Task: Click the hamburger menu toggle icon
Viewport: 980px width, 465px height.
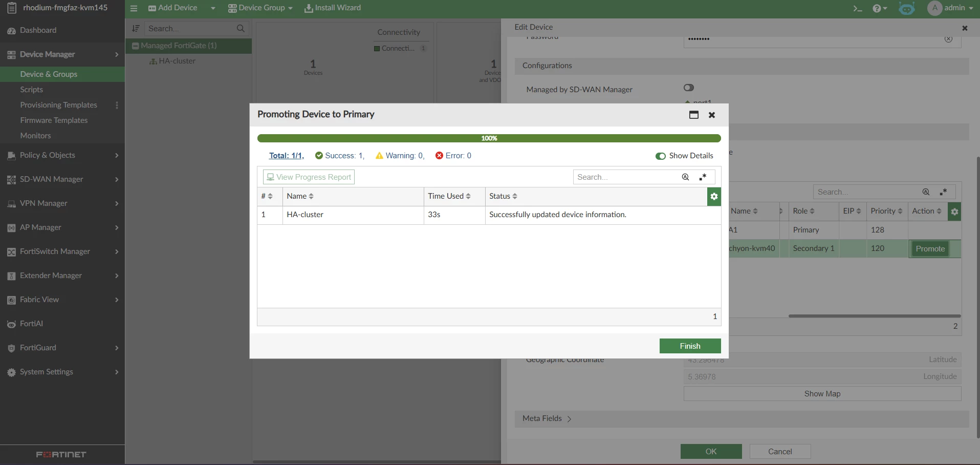Action: tap(134, 9)
